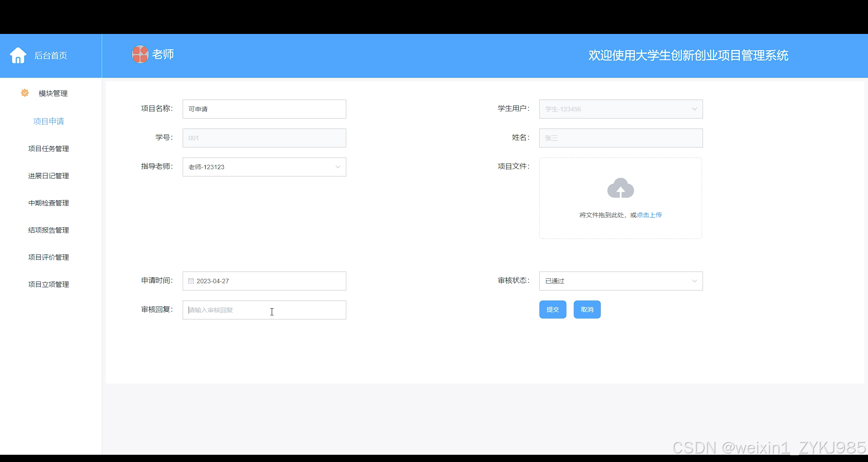This screenshot has height=462, width=868.
Task: Click the 点击上传 link
Action: [x=649, y=215]
